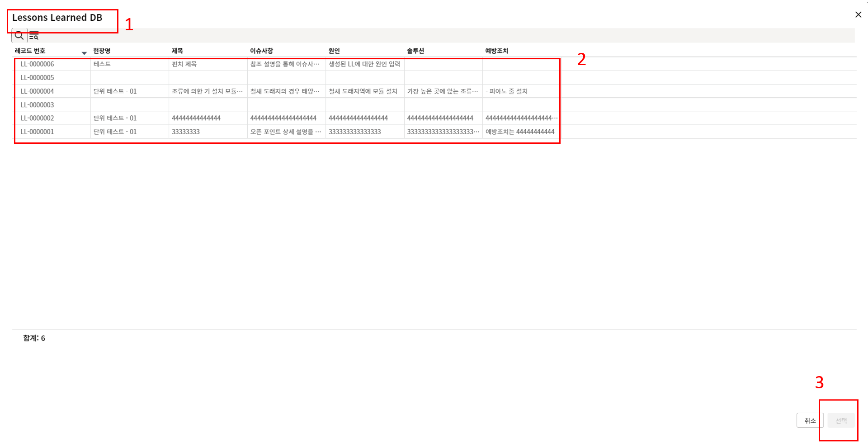Click the 솔루션 column header
Viewport: 868px width, 443px height.
(415, 51)
